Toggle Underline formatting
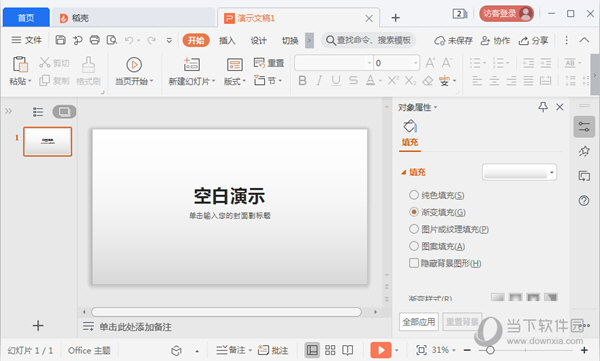The height and width of the screenshot is (361, 600). point(336,80)
